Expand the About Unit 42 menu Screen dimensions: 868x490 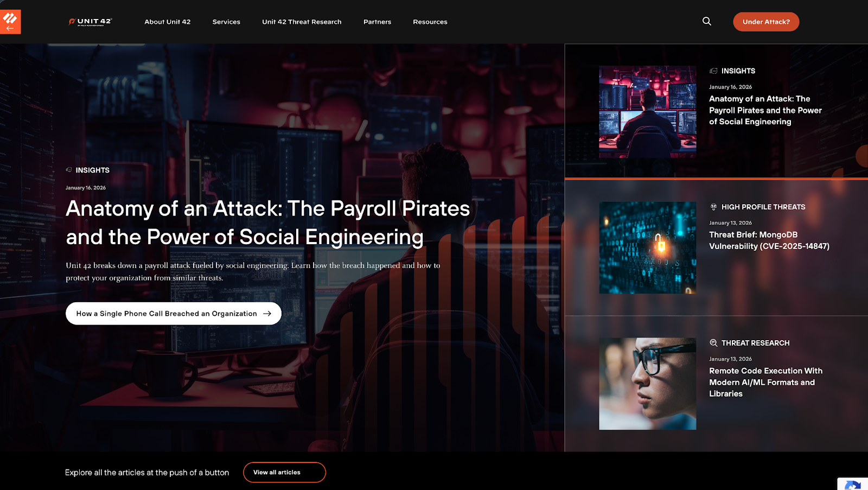pos(168,22)
